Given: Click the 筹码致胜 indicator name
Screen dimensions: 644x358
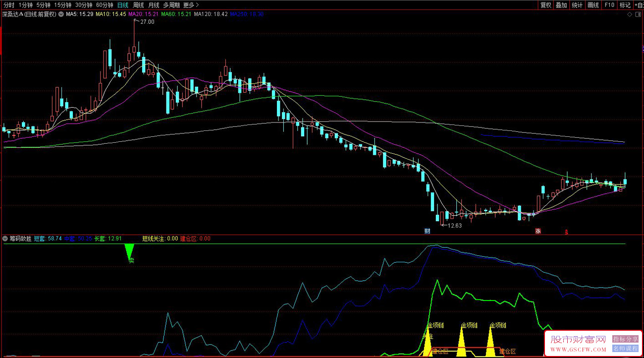Looking at the screenshot, I should [20, 239].
